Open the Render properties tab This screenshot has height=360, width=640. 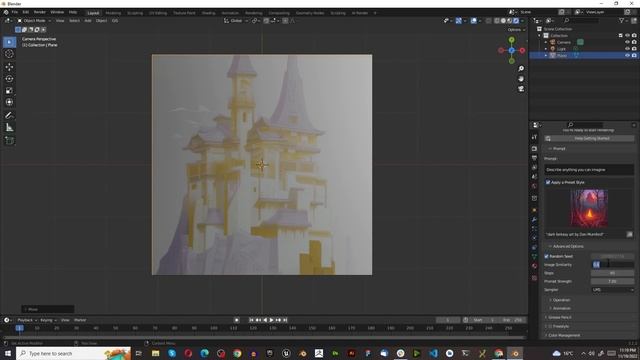point(534,149)
